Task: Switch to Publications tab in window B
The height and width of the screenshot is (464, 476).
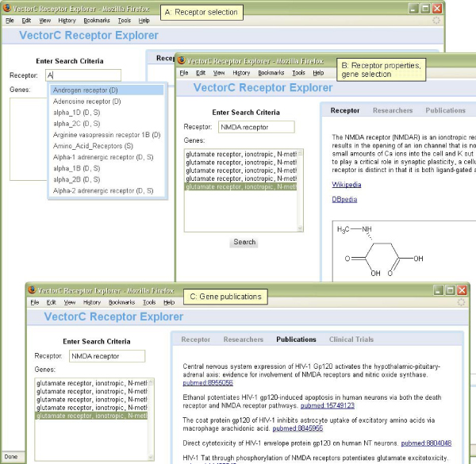Action: point(445,110)
